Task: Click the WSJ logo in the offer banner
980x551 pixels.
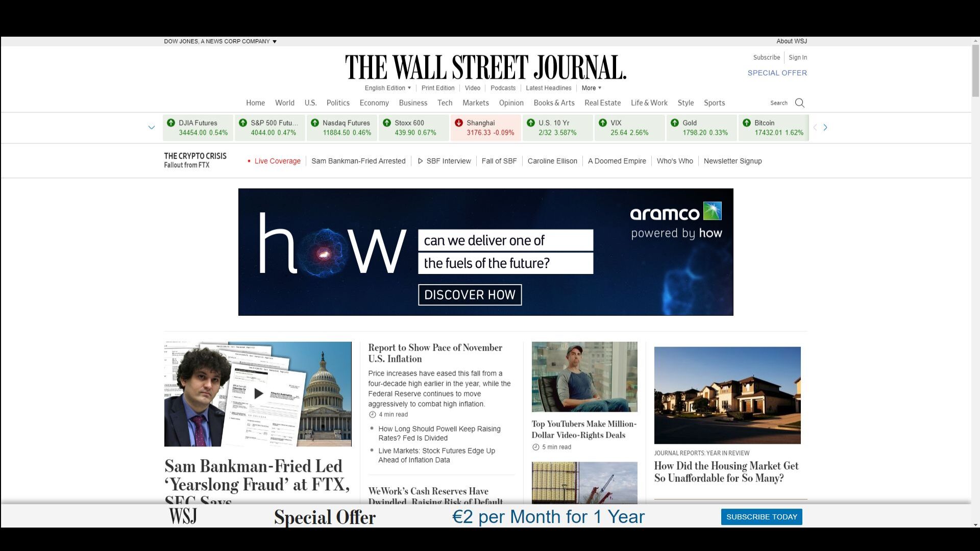Action: (x=183, y=516)
